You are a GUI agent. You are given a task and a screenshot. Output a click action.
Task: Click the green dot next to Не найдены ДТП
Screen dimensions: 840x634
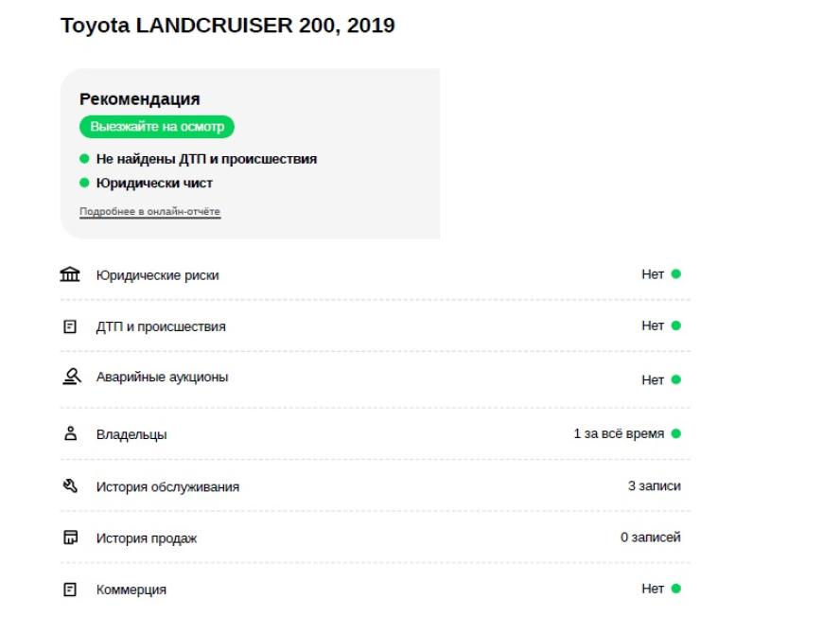click(x=84, y=159)
